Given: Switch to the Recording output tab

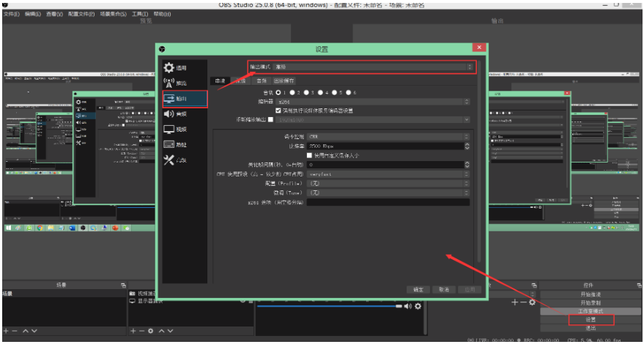Looking at the screenshot, I should click(241, 81).
